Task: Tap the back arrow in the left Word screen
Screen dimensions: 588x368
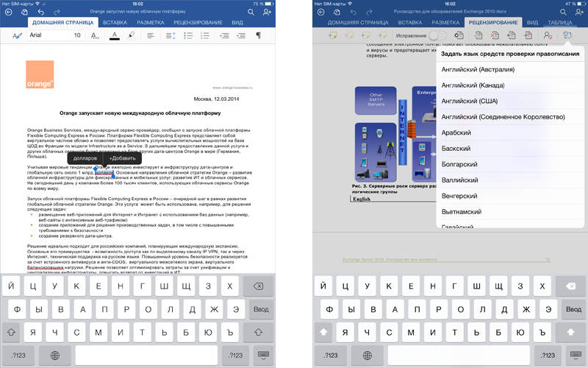Action: click(x=8, y=13)
